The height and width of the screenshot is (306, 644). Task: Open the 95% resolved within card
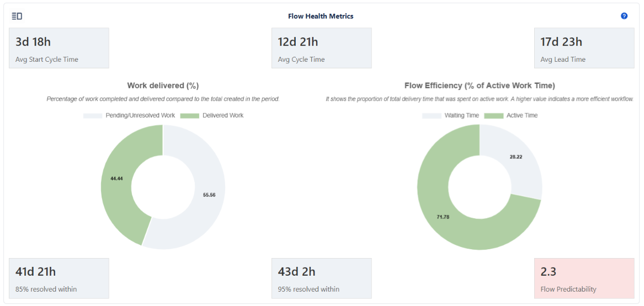click(x=321, y=278)
